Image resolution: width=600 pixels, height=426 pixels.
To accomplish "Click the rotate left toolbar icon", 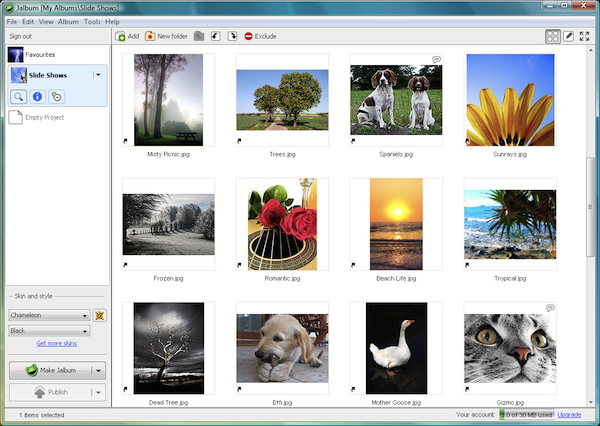I will pos(215,36).
